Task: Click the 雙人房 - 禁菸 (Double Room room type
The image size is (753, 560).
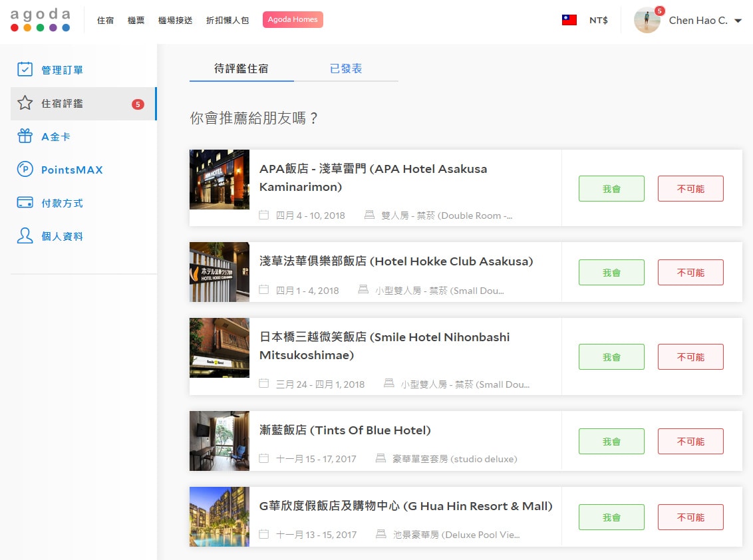Action: pyautogui.click(x=446, y=215)
